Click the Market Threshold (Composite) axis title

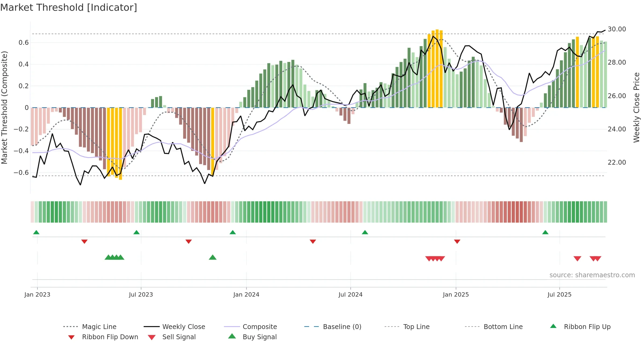(x=4, y=107)
